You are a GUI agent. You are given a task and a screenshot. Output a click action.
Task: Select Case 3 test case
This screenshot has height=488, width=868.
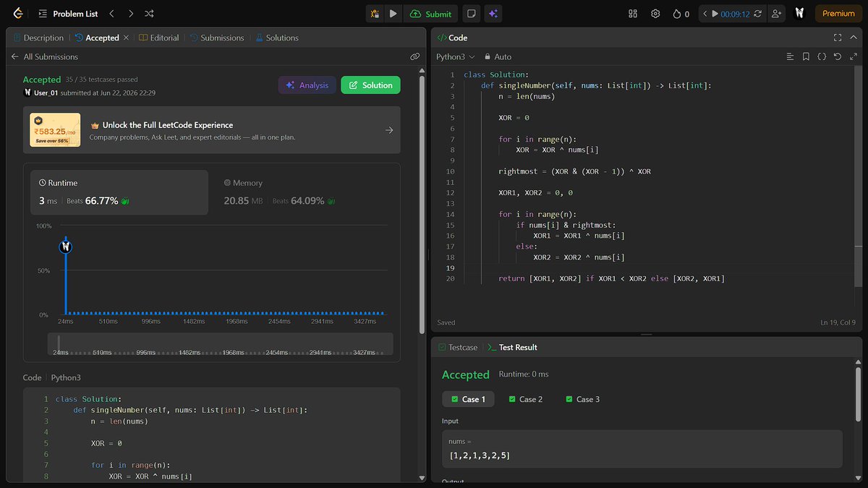coord(582,399)
